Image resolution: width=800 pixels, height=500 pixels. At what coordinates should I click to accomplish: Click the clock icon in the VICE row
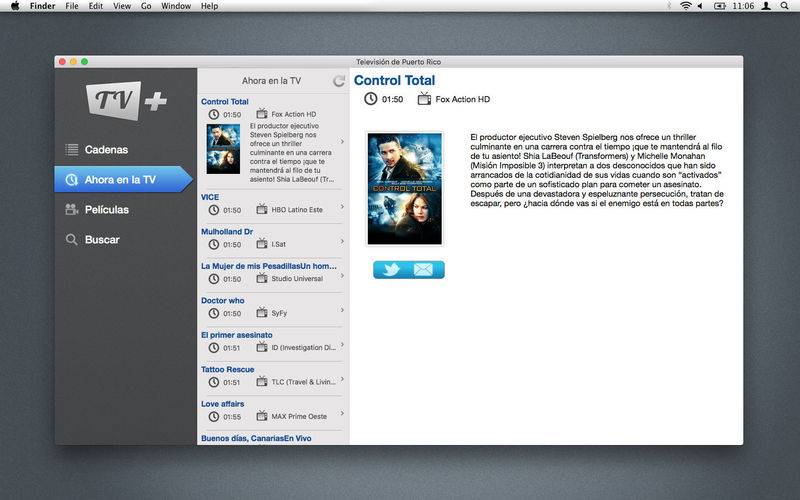click(x=214, y=210)
